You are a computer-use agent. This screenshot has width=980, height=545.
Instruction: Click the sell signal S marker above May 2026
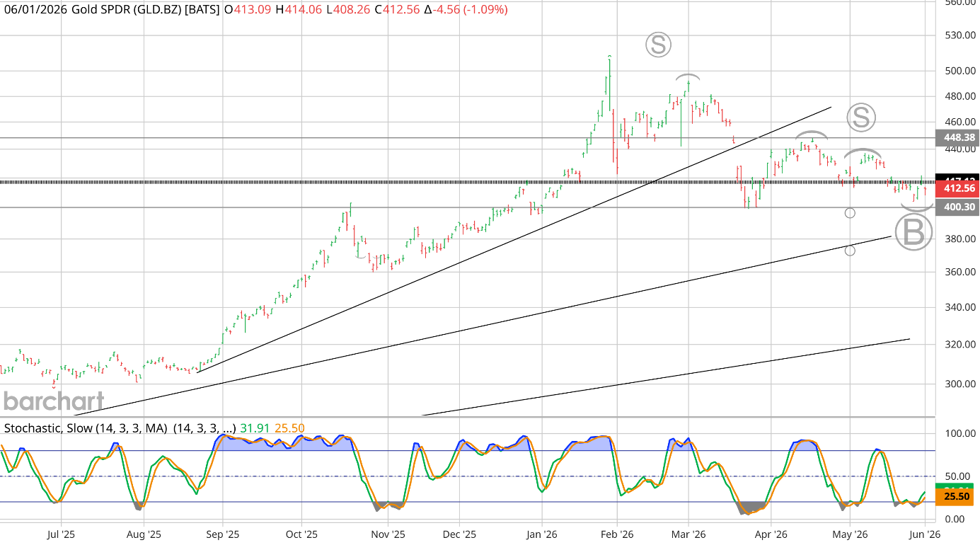[x=861, y=117]
